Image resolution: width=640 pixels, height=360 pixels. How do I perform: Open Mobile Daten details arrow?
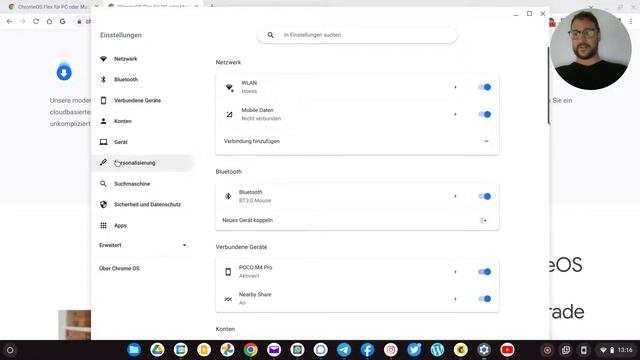[x=455, y=114]
